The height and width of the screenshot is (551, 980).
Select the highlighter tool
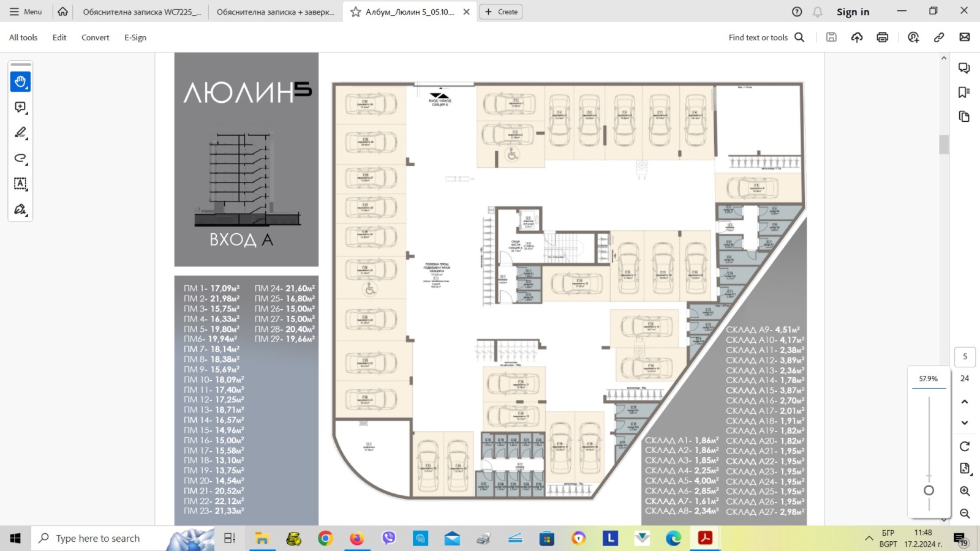pos(20,133)
